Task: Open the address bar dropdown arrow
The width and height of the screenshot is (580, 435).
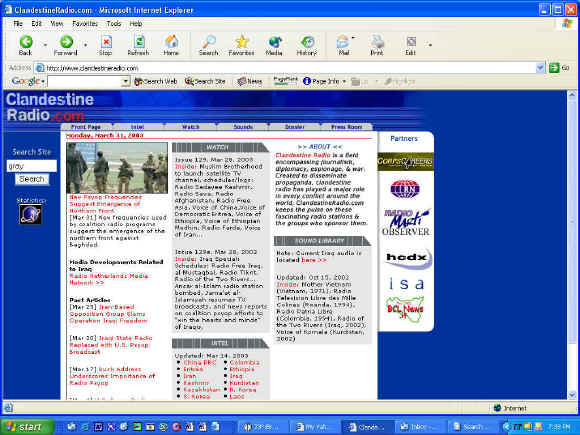Action: coord(540,68)
